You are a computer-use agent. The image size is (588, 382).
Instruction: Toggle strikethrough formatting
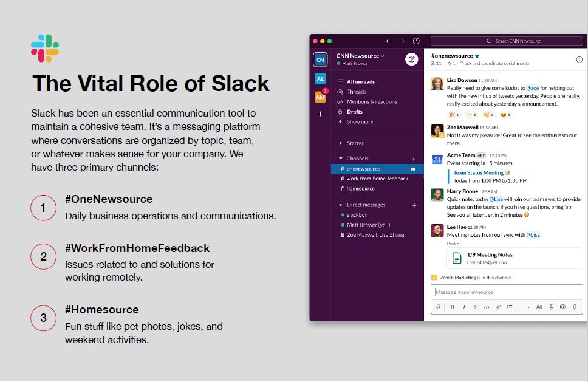[476, 307]
